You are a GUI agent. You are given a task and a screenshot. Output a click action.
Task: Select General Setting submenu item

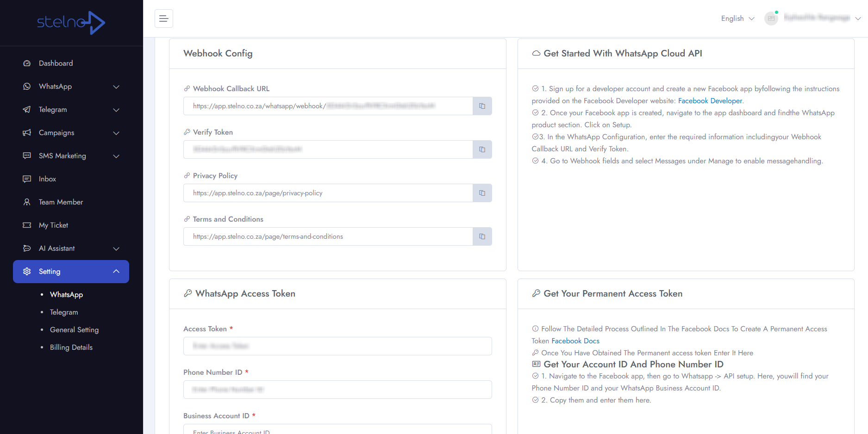click(74, 330)
